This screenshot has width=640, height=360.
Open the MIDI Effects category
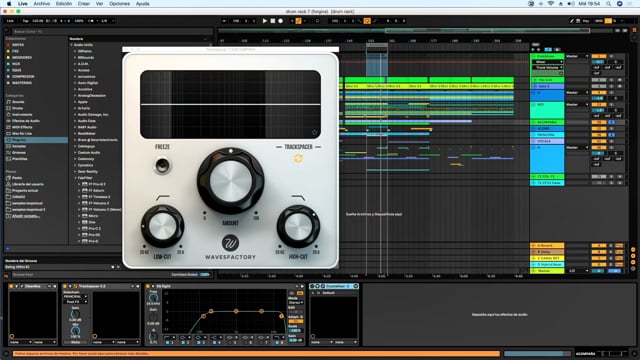tap(22, 127)
